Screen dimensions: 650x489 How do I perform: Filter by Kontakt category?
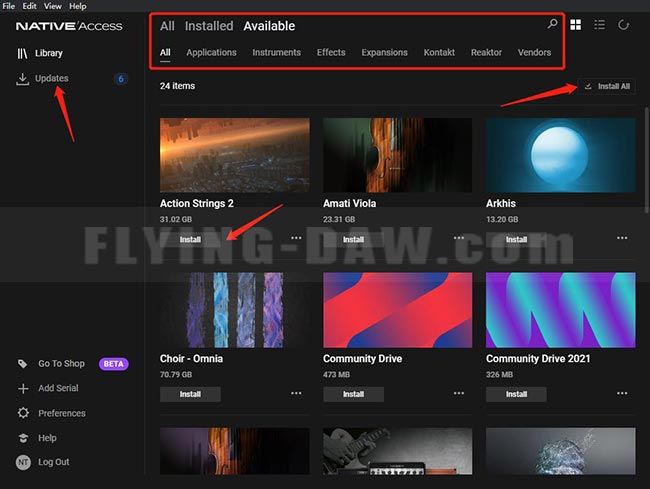[x=439, y=53]
